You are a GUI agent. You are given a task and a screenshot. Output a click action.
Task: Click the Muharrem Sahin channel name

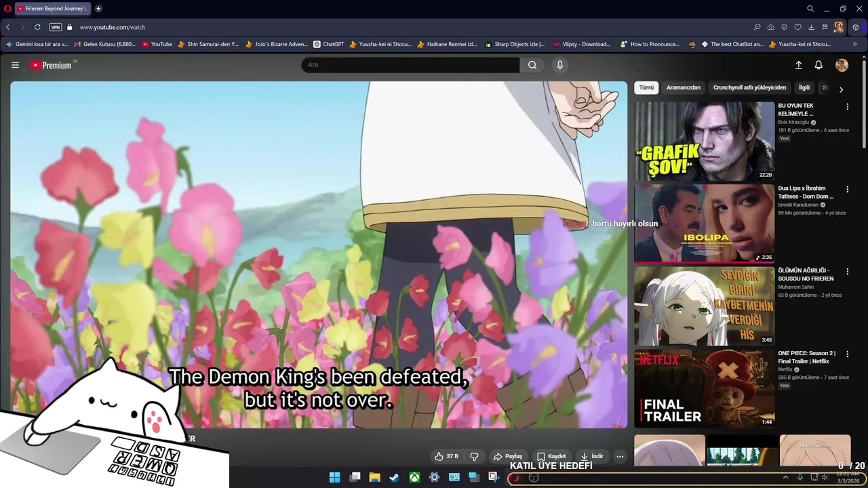796,287
